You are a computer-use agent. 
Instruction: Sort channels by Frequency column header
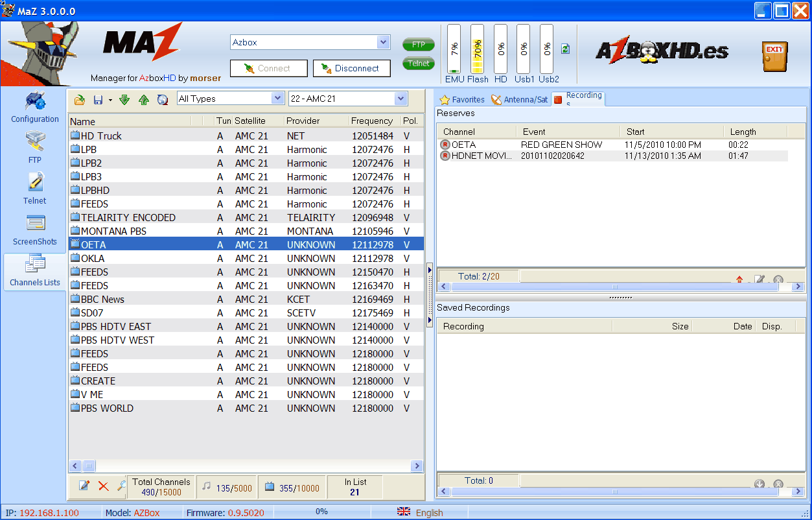pyautogui.click(x=375, y=121)
